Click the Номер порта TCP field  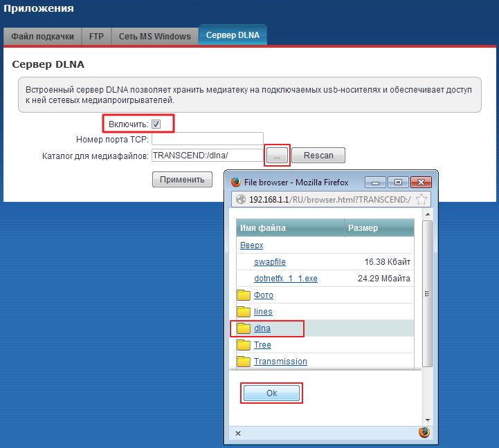(x=207, y=140)
